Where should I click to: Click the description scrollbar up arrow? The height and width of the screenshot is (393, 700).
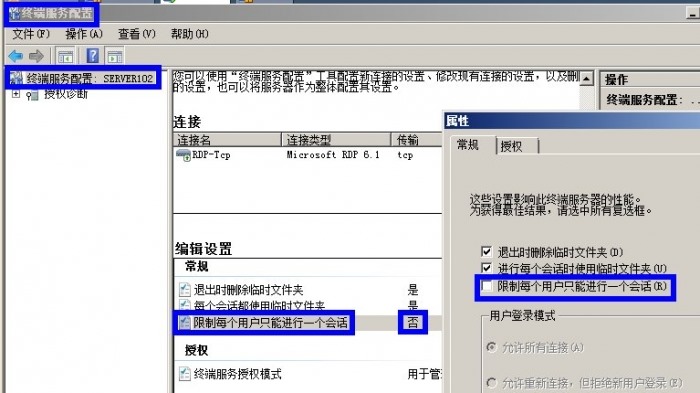pyautogui.click(x=586, y=79)
